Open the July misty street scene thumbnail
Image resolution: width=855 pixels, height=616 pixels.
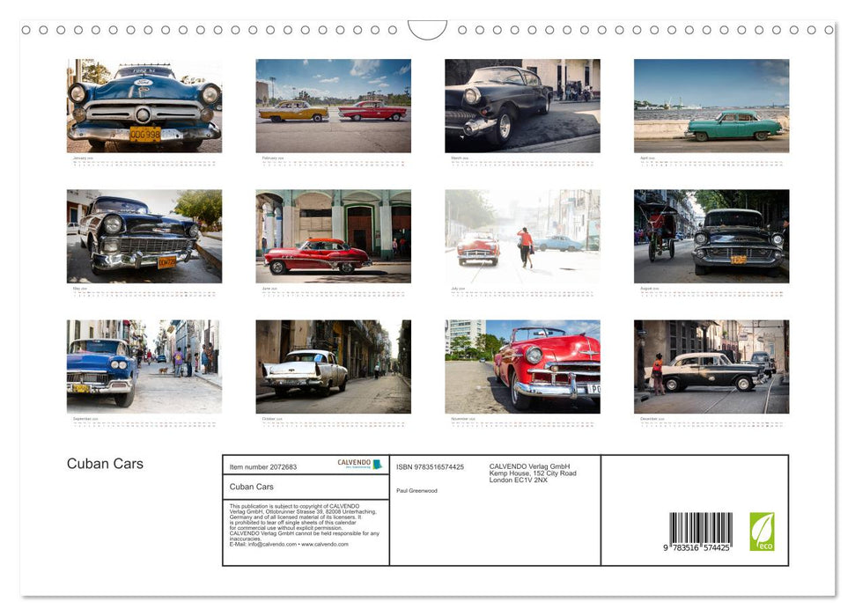tap(521, 236)
